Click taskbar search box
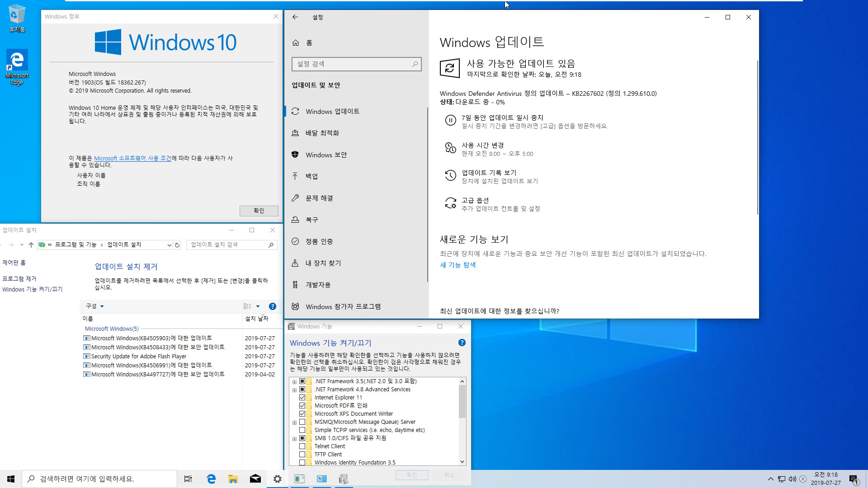868x488 pixels. click(99, 479)
